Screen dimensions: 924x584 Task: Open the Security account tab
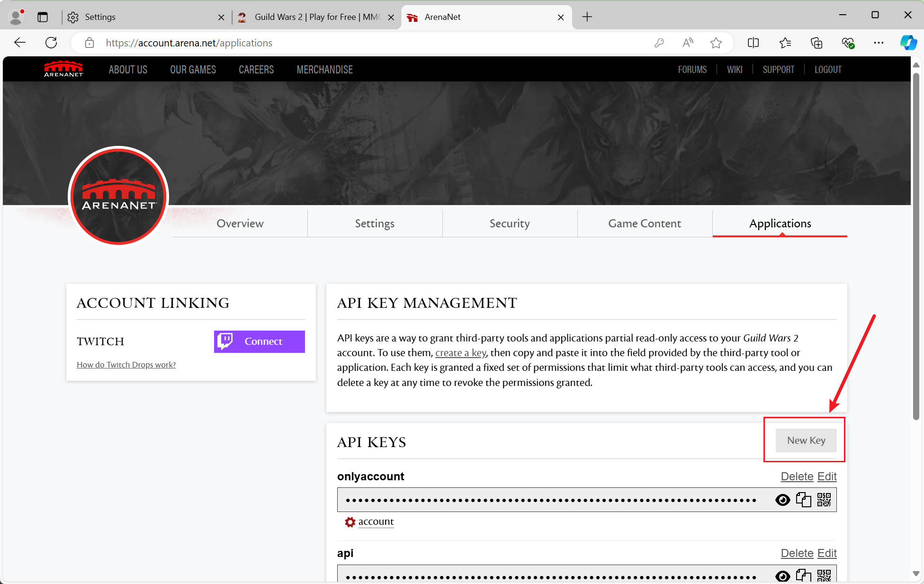(510, 224)
